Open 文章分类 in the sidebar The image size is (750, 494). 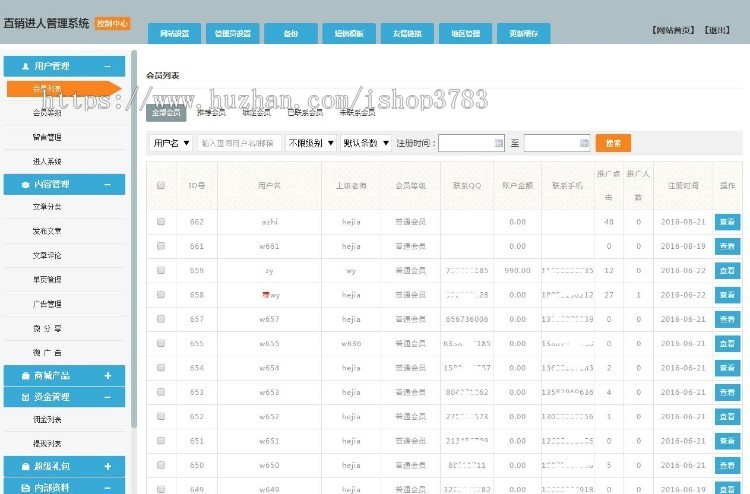47,207
